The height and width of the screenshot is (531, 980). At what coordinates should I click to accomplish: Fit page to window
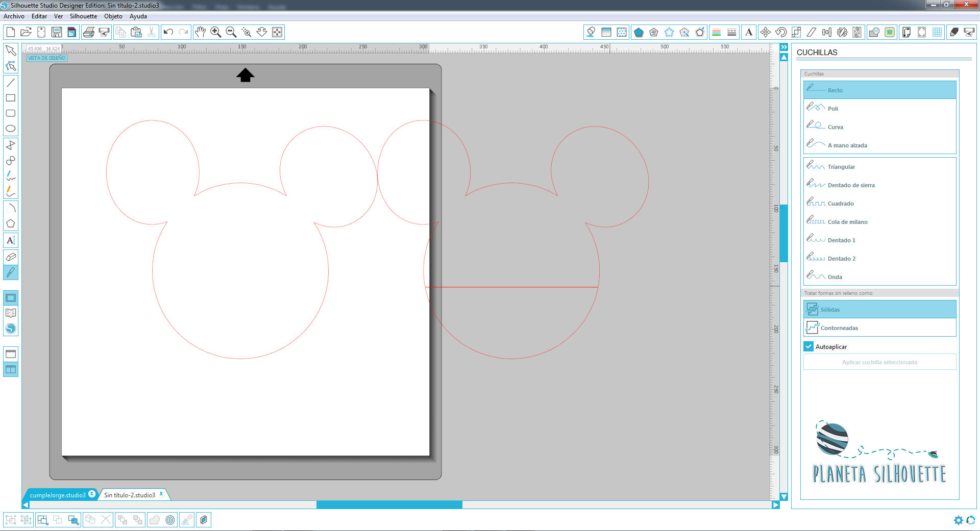pyautogui.click(x=277, y=32)
